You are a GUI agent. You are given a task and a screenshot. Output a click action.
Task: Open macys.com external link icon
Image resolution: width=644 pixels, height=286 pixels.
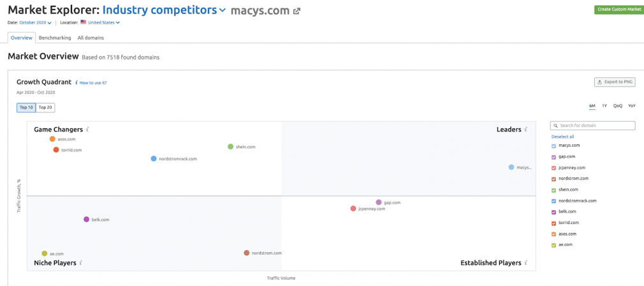296,11
